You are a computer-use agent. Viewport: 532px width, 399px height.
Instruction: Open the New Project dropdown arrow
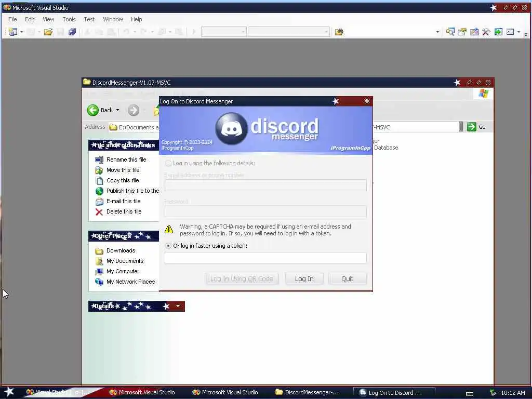(21, 32)
